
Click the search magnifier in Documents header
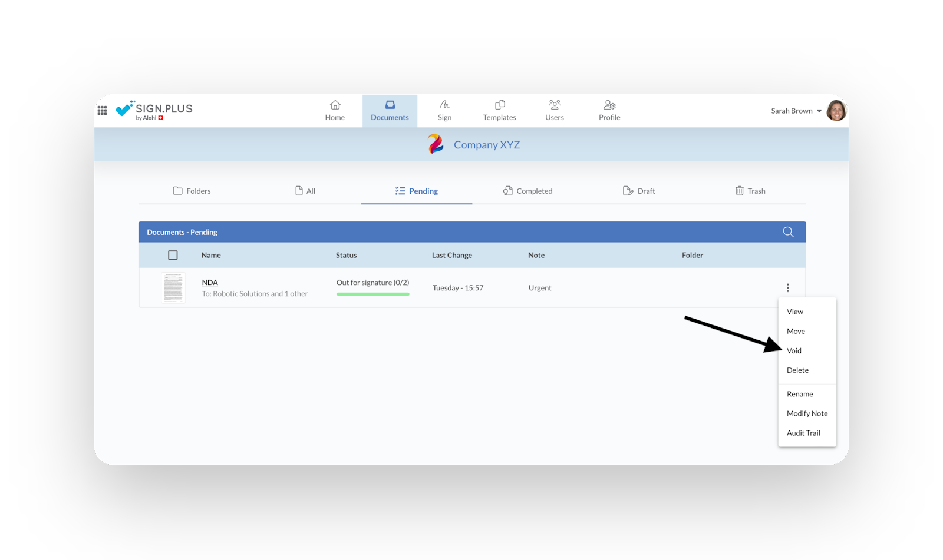(788, 232)
